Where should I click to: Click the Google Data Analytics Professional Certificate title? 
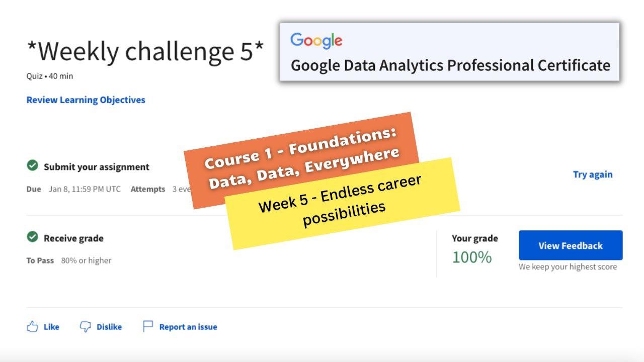[x=450, y=65]
